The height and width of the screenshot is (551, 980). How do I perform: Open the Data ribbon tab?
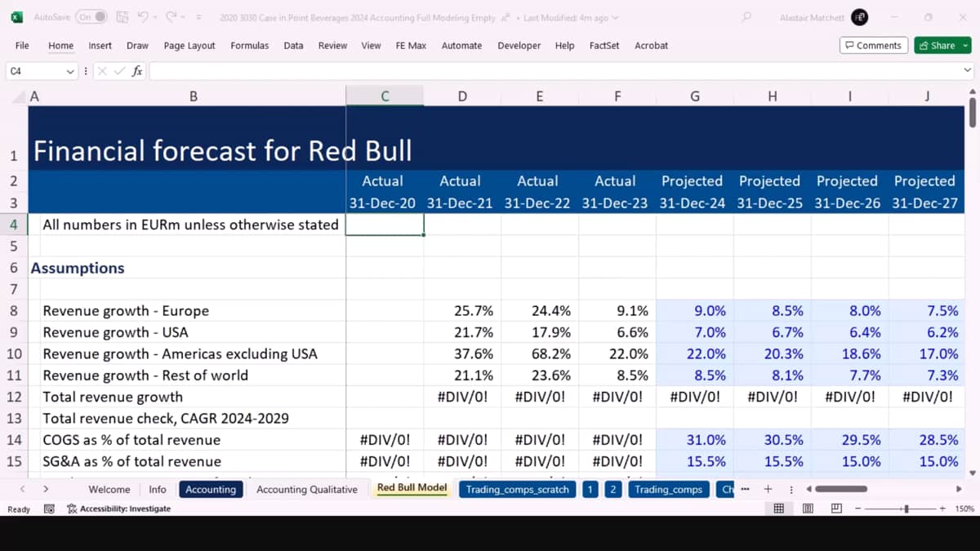click(293, 46)
